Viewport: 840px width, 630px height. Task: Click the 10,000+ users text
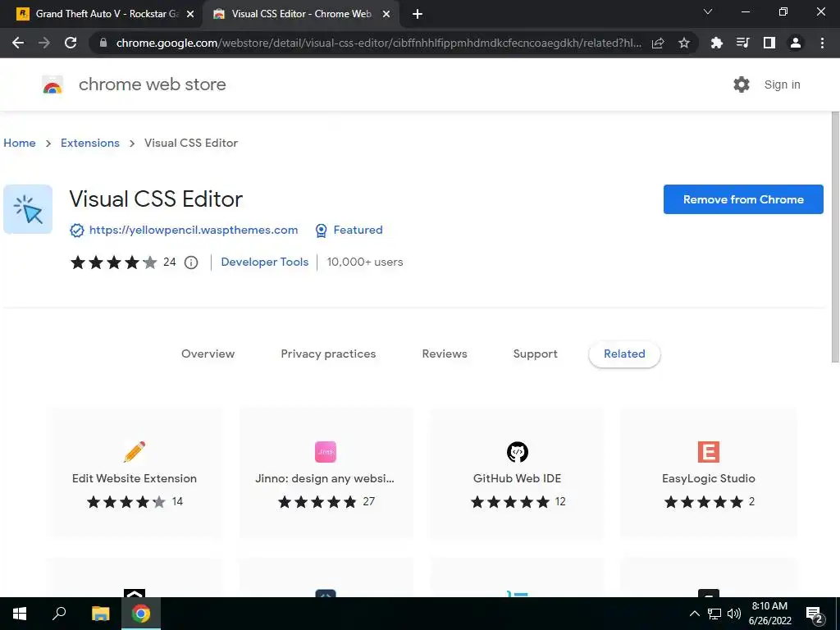click(365, 262)
